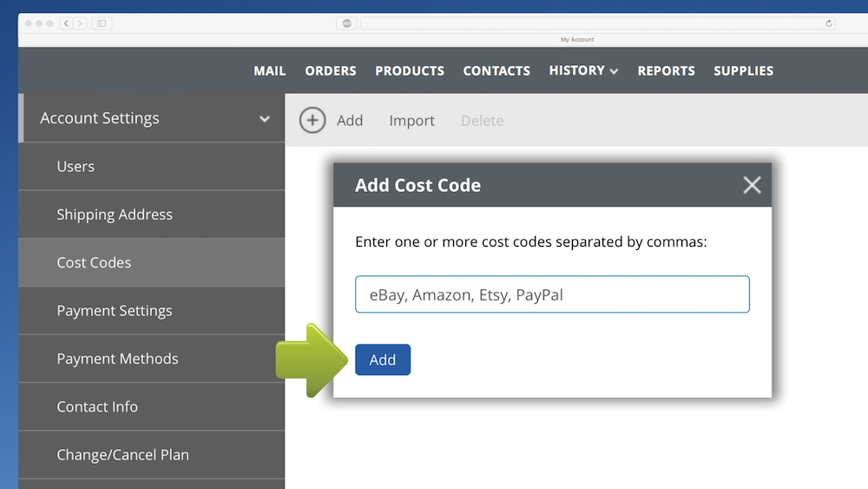Click the Add text in toolbar
Image resolution: width=868 pixels, height=489 pixels.
(350, 120)
